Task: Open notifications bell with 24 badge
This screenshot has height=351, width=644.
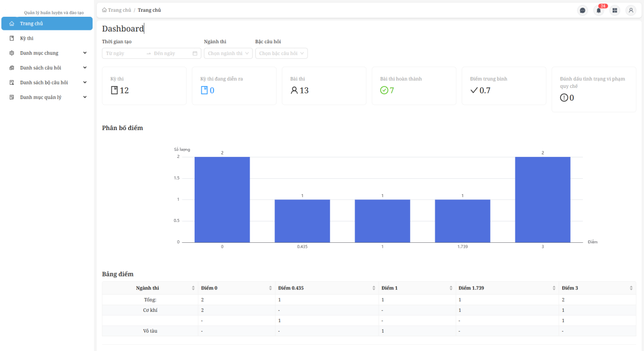Action: [x=599, y=10]
